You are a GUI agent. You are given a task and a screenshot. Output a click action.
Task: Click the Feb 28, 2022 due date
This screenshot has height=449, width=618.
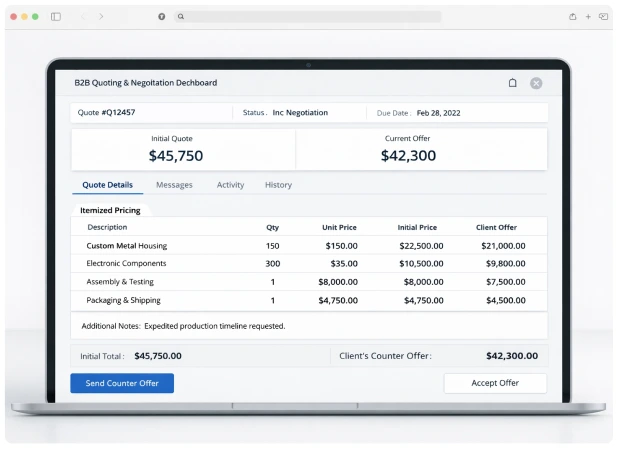(x=438, y=113)
